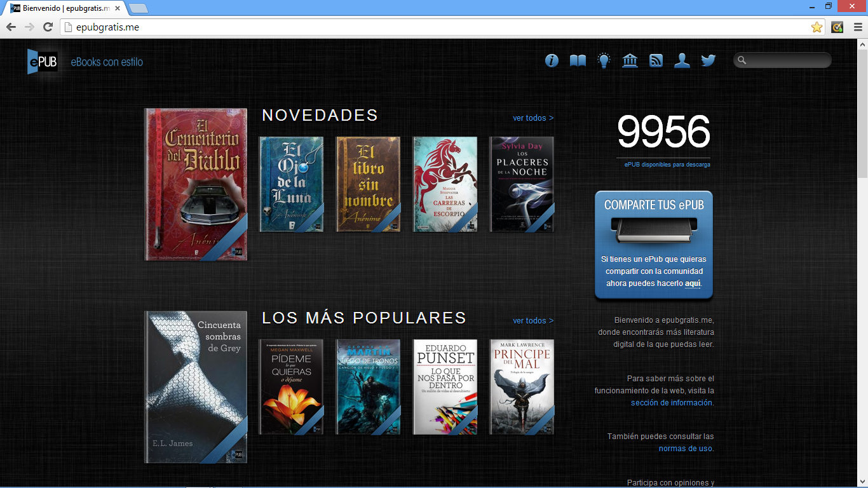Open the 'sección de información' link
This screenshot has width=868, height=488.
coord(672,403)
